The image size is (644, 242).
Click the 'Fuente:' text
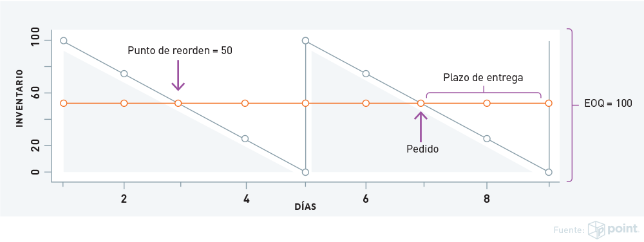click(x=569, y=230)
